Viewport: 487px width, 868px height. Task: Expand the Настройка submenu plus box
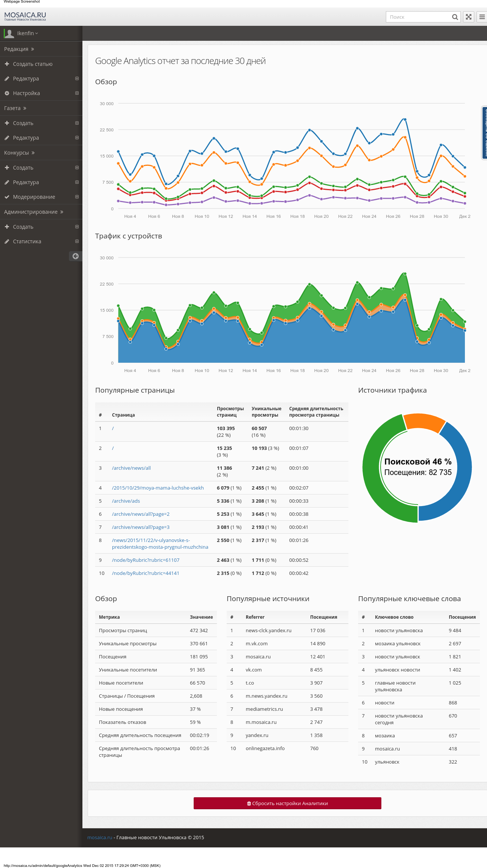(77, 93)
